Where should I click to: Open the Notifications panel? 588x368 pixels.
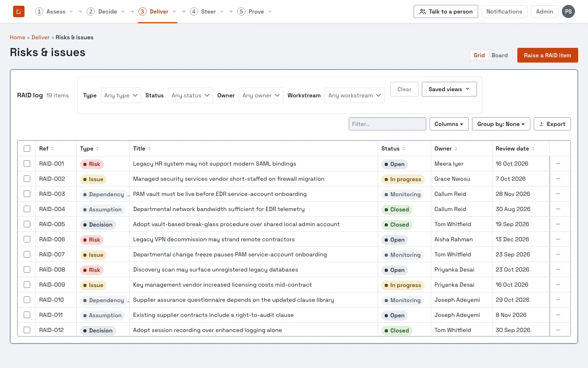click(x=504, y=11)
